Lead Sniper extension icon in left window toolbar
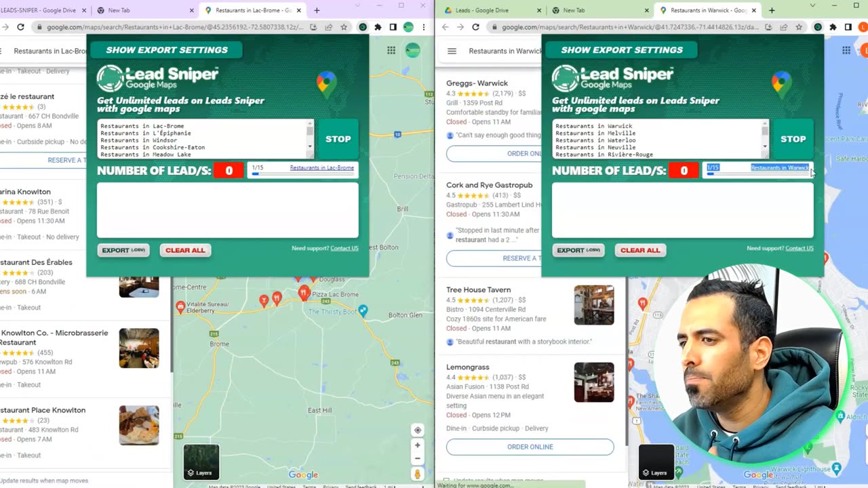868x488 pixels. [x=363, y=27]
